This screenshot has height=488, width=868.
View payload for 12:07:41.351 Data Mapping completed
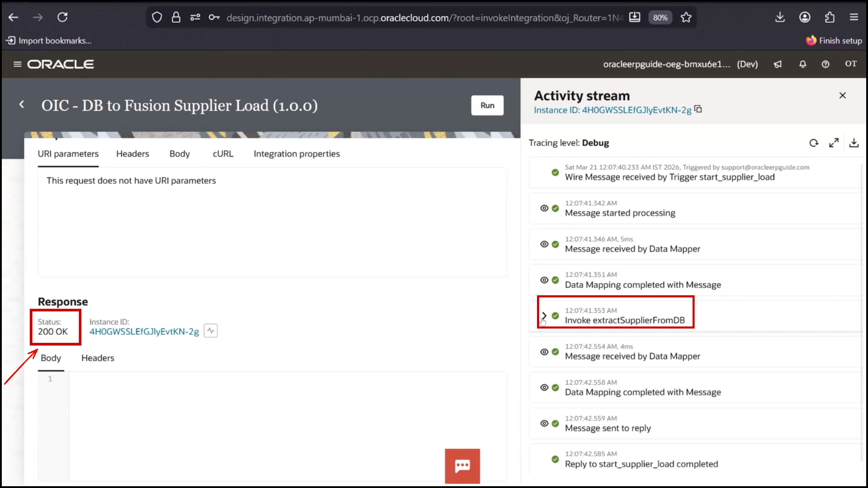click(x=544, y=280)
